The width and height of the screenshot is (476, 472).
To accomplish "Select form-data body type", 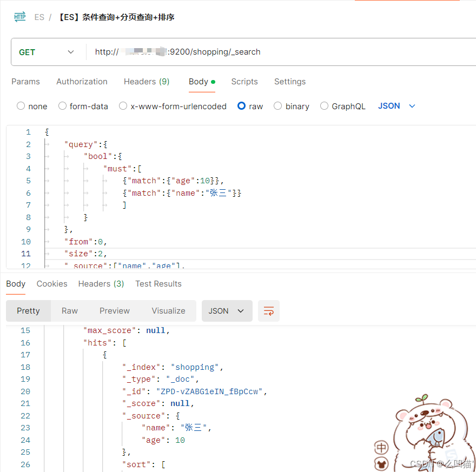I will pos(63,106).
